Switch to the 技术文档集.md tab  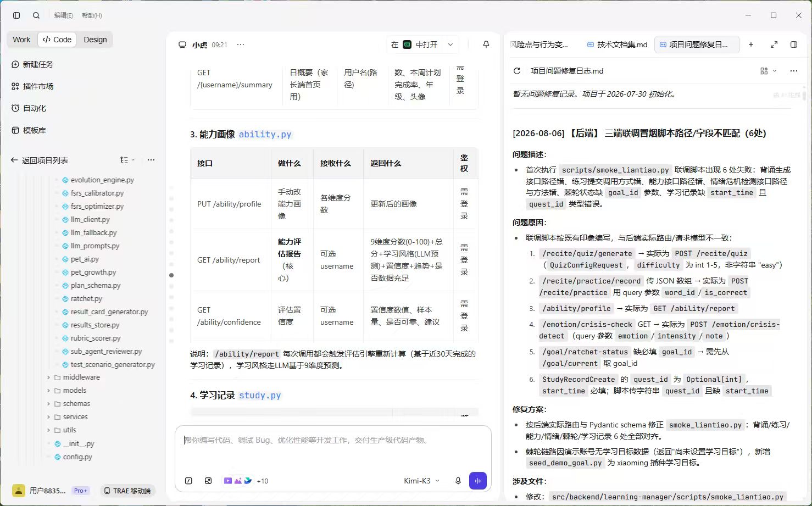click(x=617, y=45)
